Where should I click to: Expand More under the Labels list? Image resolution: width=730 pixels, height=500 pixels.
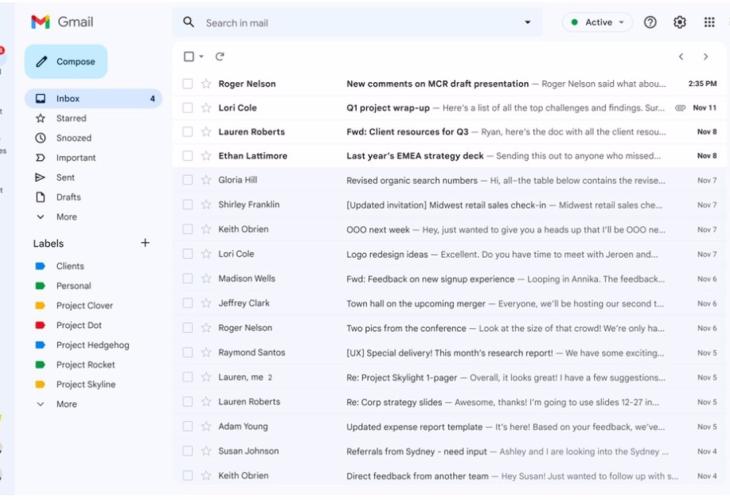66,404
